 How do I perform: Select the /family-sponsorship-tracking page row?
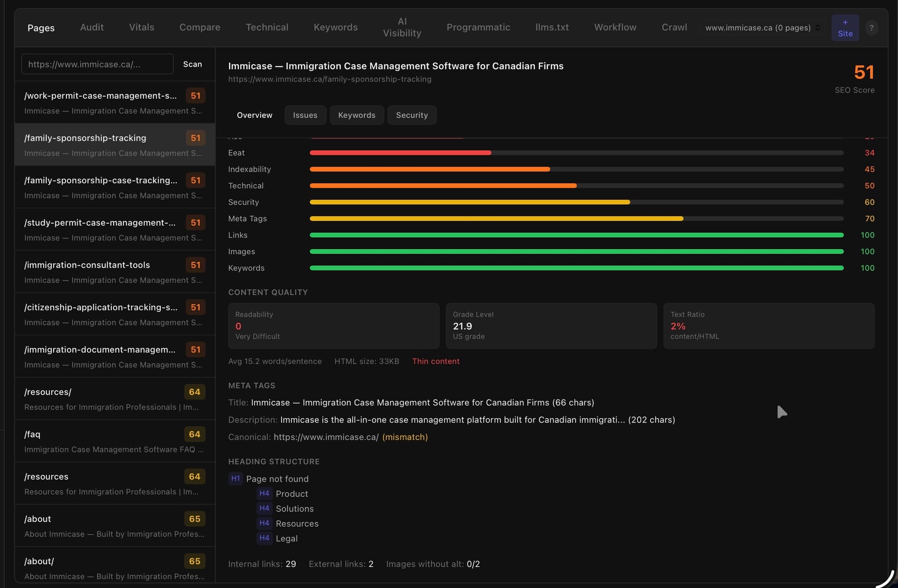tap(115, 145)
